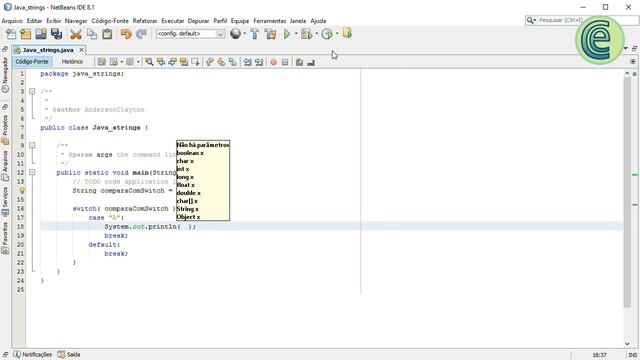Click Clean and Build Project icon
The image size is (640, 360).
pos(271,34)
